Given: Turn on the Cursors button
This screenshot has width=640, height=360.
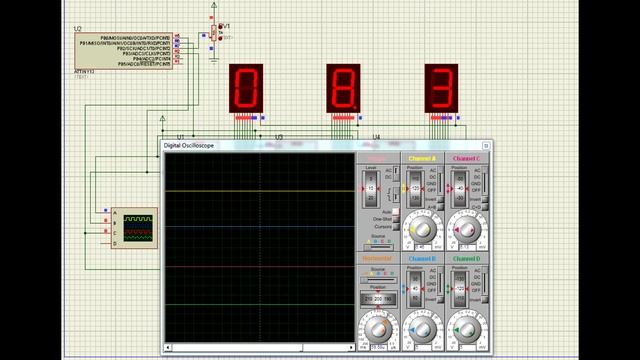Looking at the screenshot, I should (396, 227).
